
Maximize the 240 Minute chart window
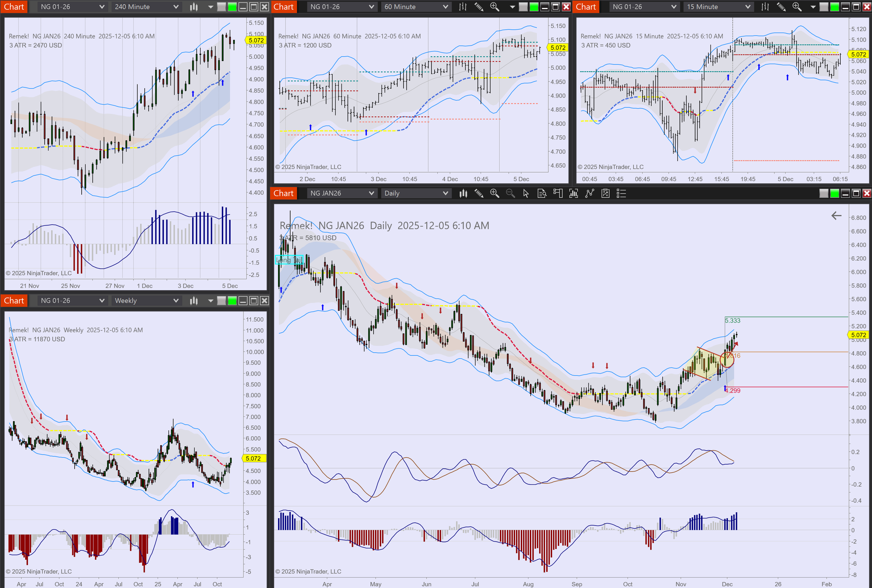coord(254,7)
